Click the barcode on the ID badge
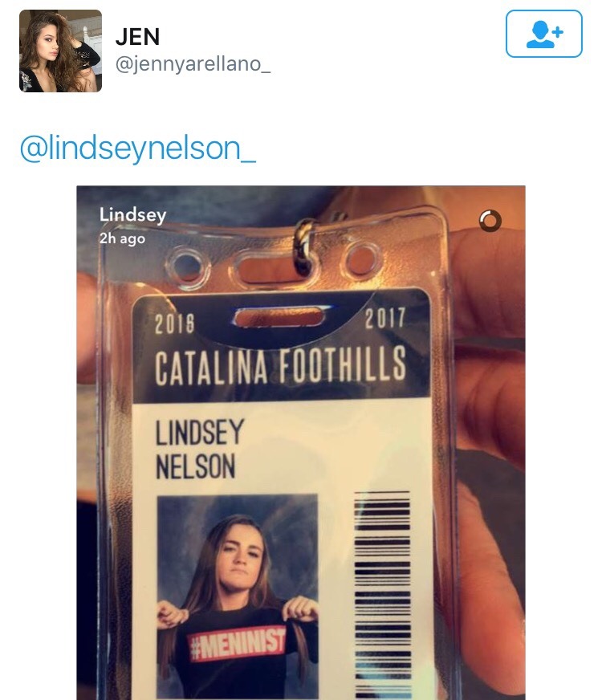This screenshot has width=602, height=700. 382,595
